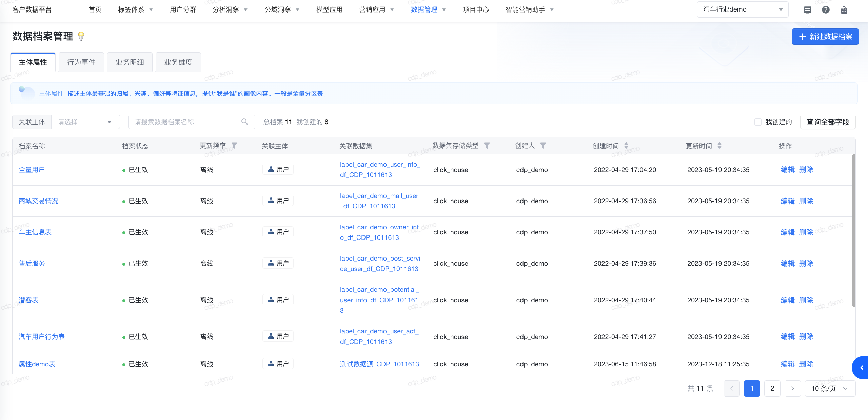Viewport: 868px width, 420px height.
Task: Click 售后服务 archive name
Action: pos(32,263)
